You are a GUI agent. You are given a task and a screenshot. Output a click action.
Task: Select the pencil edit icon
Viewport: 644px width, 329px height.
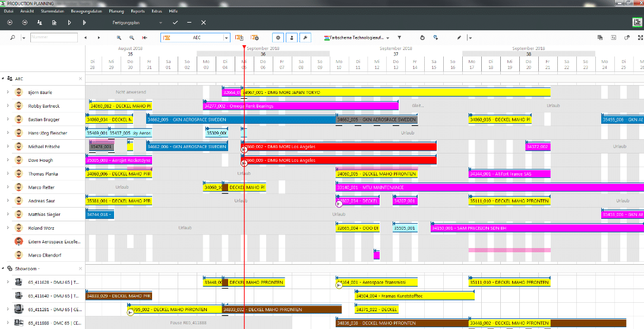click(x=459, y=37)
